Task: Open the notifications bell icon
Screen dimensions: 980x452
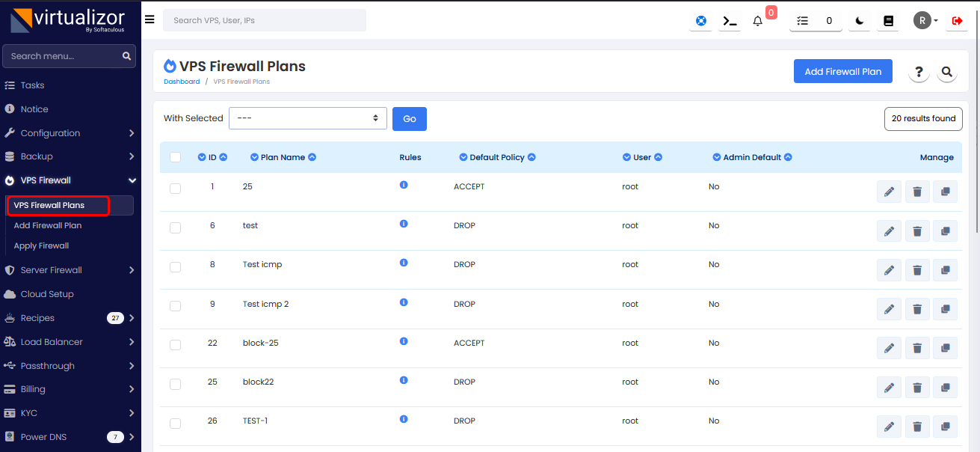Action: tap(757, 21)
